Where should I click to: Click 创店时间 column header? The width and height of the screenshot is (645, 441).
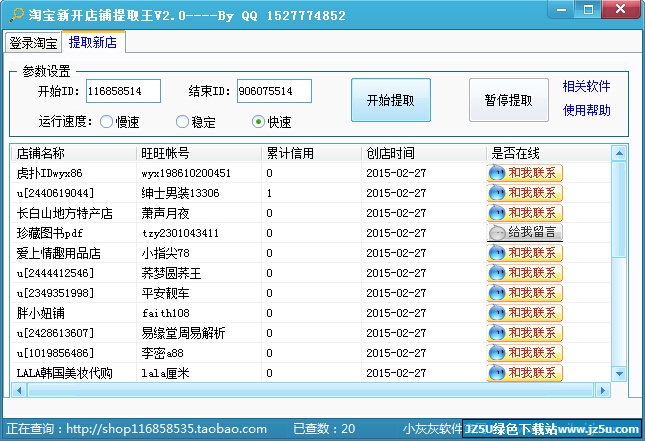click(x=424, y=153)
